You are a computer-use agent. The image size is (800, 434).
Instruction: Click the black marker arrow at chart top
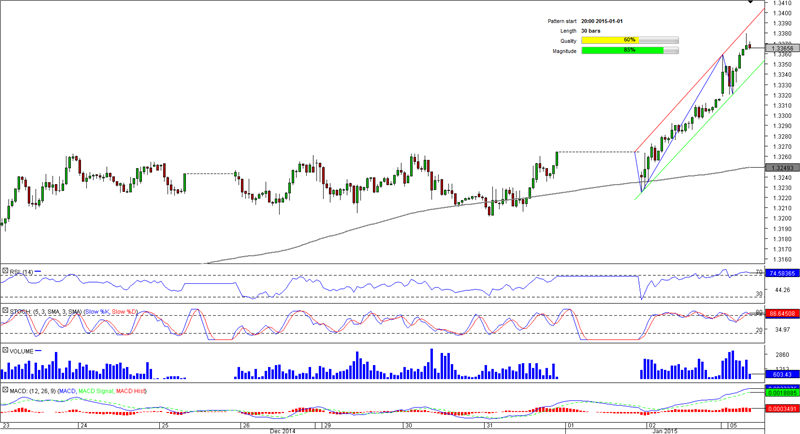[x=751, y=3]
